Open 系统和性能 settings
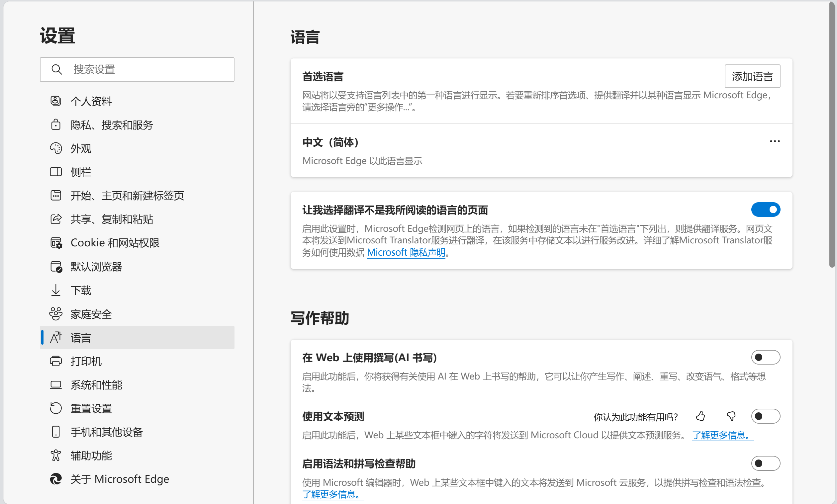The image size is (837, 504). point(96,385)
